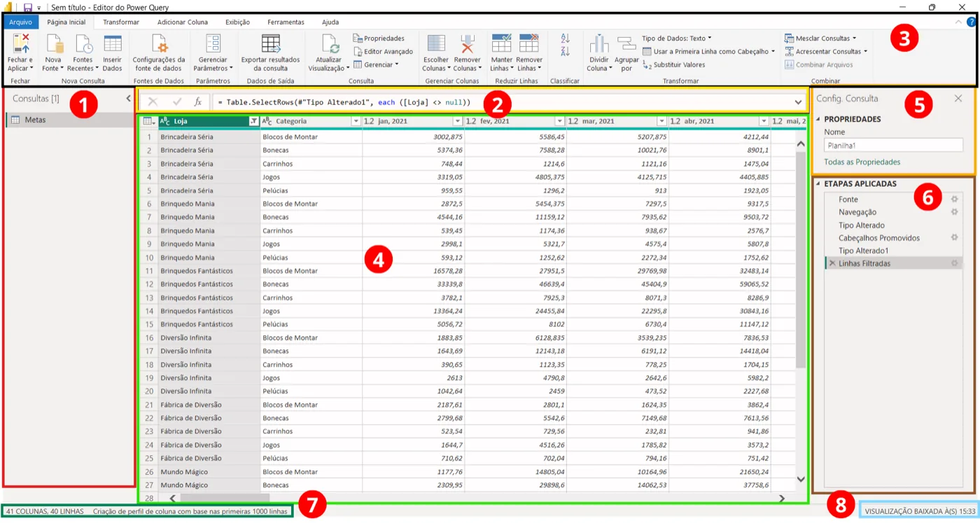Click the Nome input field
Screen dimensions: 980x523
click(893, 145)
